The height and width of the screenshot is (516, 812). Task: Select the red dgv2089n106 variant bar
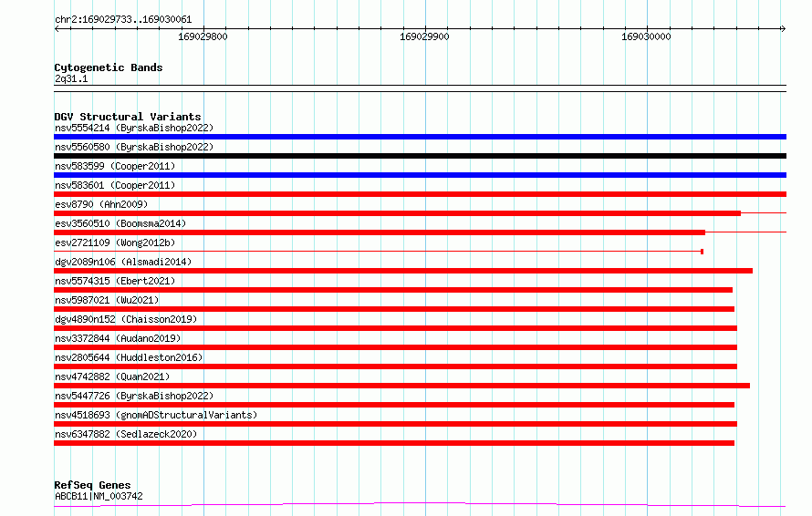pyautogui.click(x=403, y=271)
